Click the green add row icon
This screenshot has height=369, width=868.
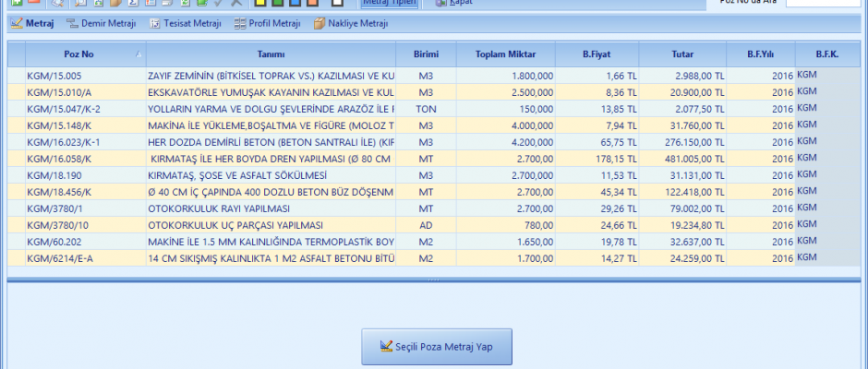[17, 3]
